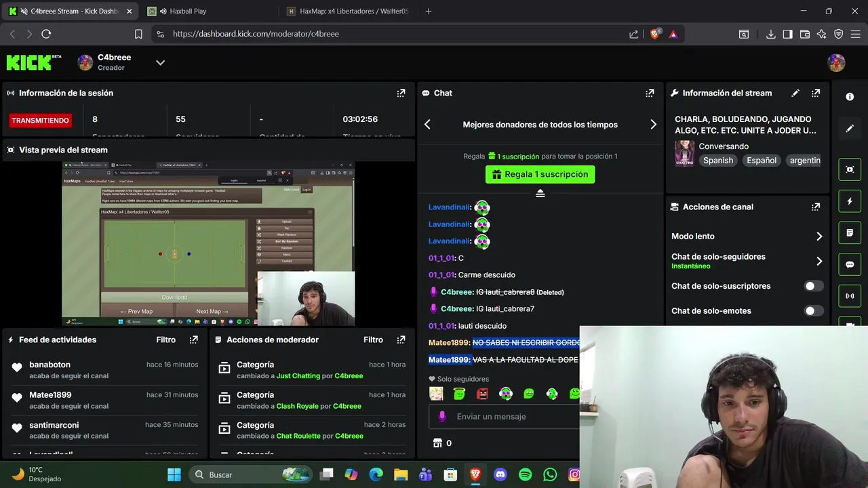Click chat message 'IG lauti_cabrera7'
Image resolution: width=868 pixels, height=488 pixels.
[x=505, y=308]
